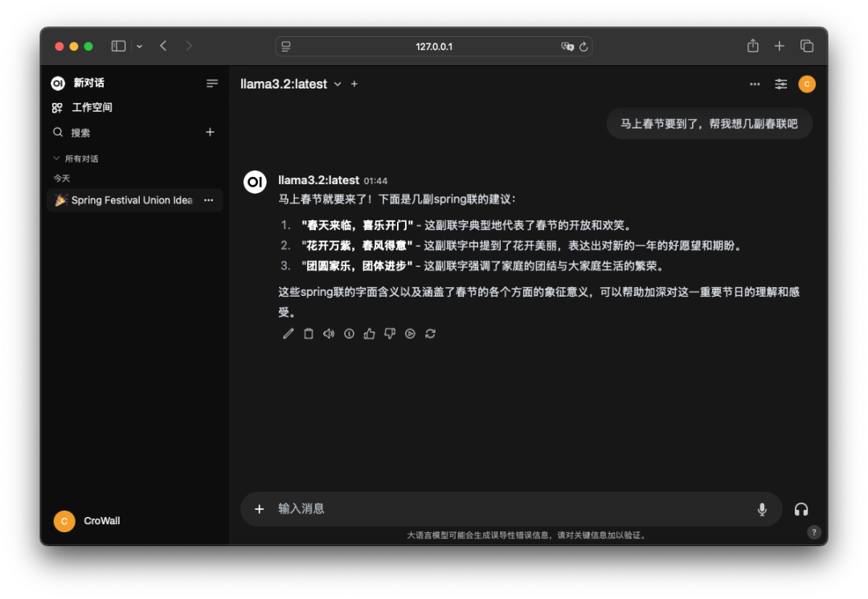Regenerate the response with the refresh icon

(430, 334)
